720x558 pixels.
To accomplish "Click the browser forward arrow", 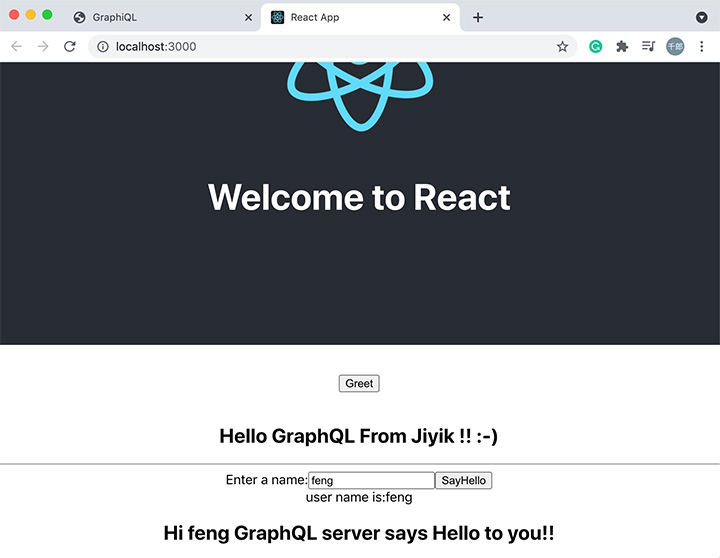I will coord(43,46).
